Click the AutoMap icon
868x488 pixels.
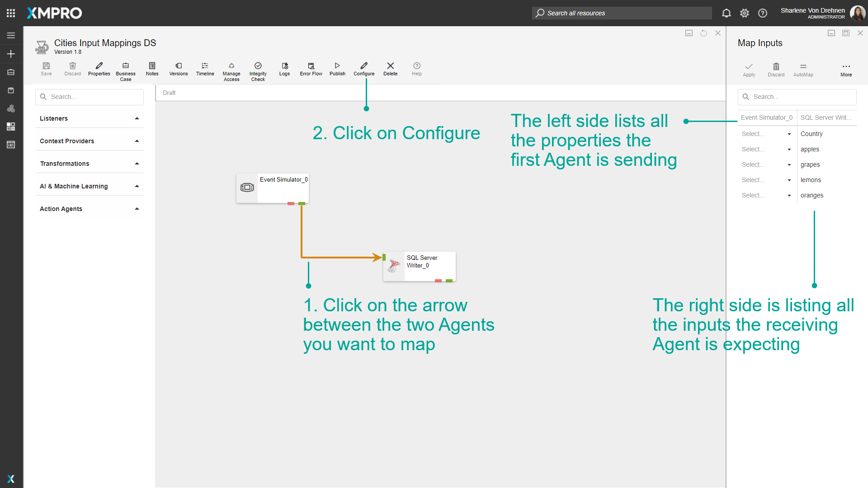coord(803,69)
